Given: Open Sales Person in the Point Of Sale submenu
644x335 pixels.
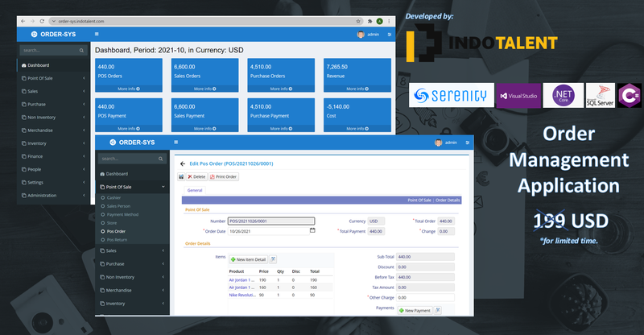Looking at the screenshot, I should coord(118,206).
